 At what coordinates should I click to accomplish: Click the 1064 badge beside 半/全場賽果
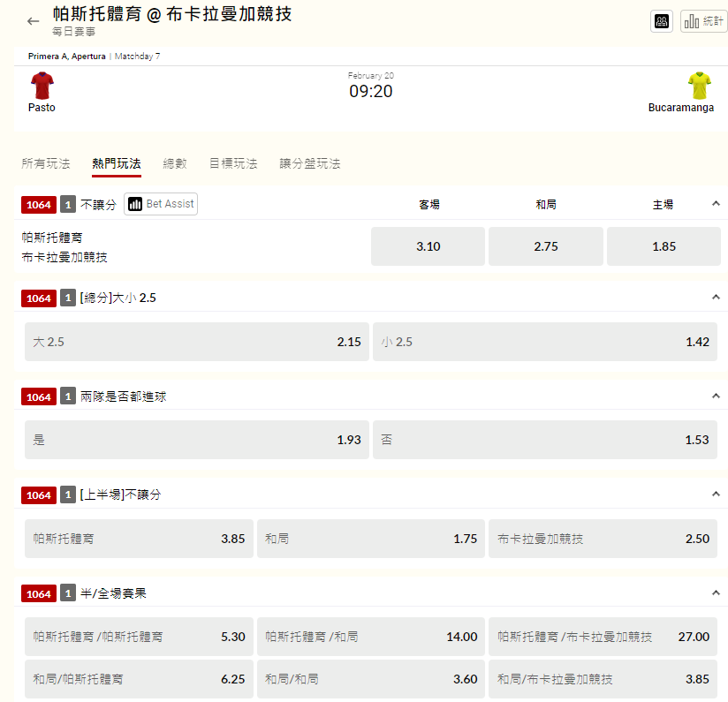coord(39,593)
